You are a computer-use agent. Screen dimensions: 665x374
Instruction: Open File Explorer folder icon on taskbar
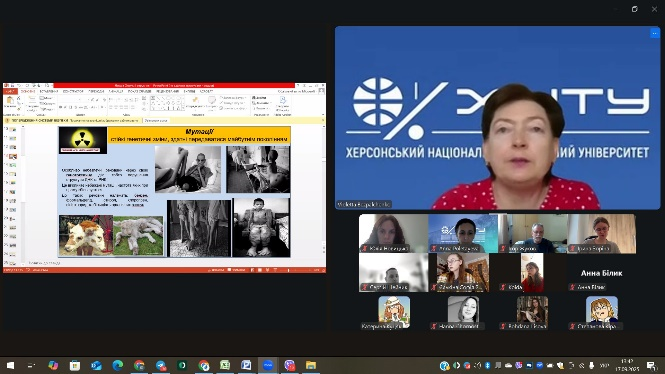pyautogui.click(x=311, y=365)
